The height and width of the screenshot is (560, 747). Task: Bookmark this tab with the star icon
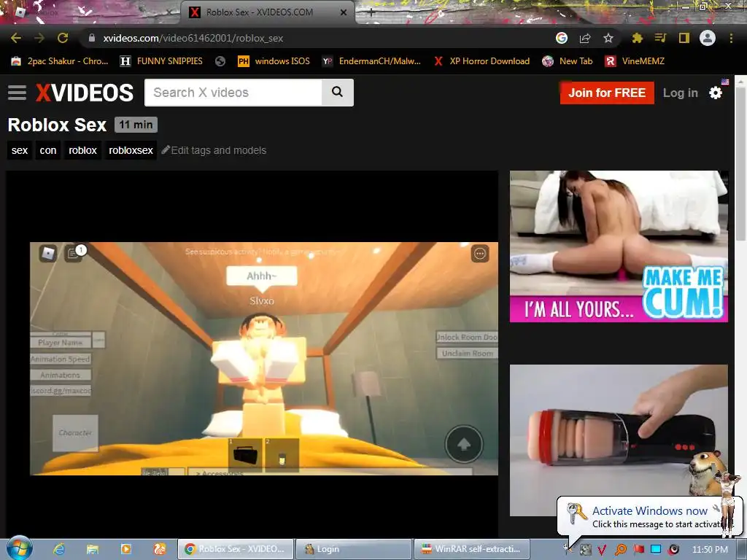tap(608, 38)
